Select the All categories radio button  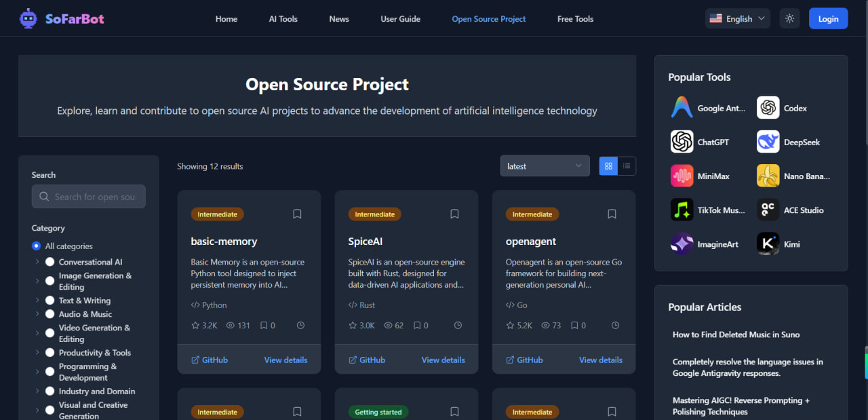pyautogui.click(x=36, y=246)
